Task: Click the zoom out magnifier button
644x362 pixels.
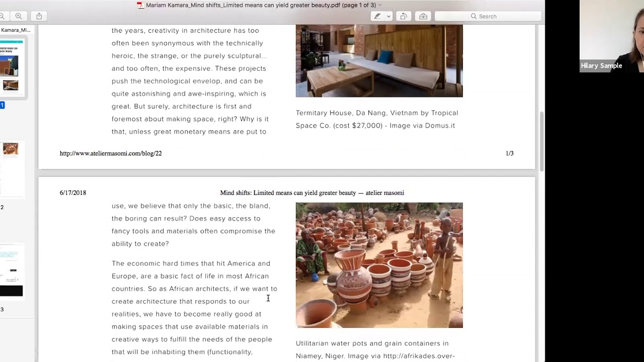Action: 3,16
